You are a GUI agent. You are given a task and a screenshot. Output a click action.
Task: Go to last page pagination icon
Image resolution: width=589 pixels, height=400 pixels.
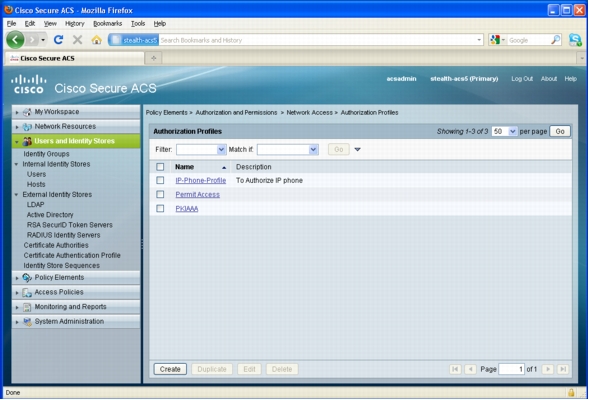pyautogui.click(x=563, y=369)
